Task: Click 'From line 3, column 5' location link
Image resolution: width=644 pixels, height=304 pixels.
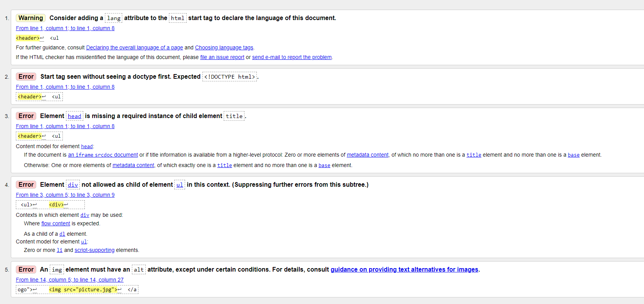Action: coord(65,195)
